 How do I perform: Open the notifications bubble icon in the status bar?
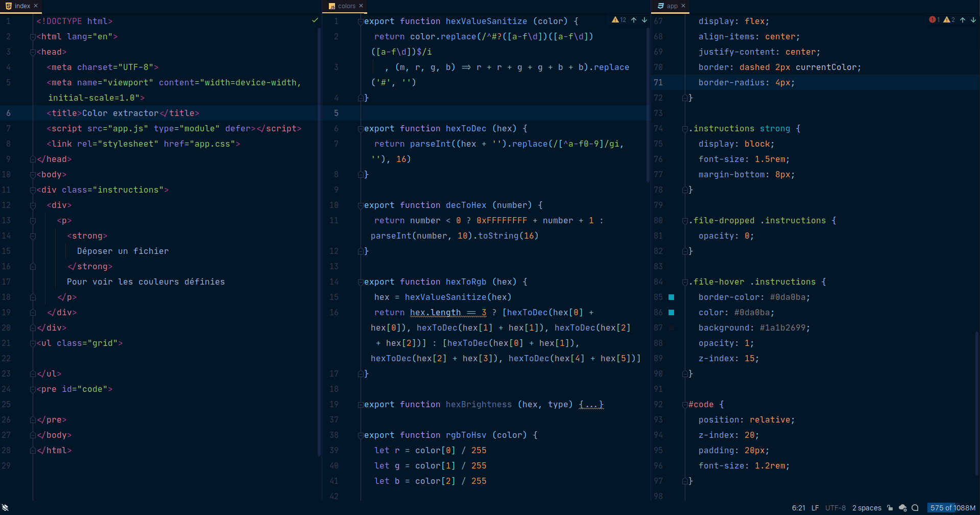pyautogui.click(x=915, y=508)
